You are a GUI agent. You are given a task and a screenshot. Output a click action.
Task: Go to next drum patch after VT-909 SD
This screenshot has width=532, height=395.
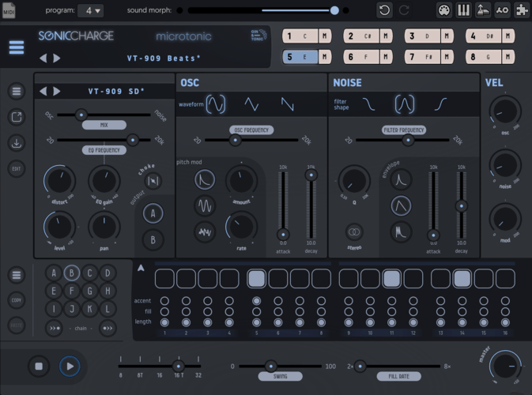click(57, 91)
